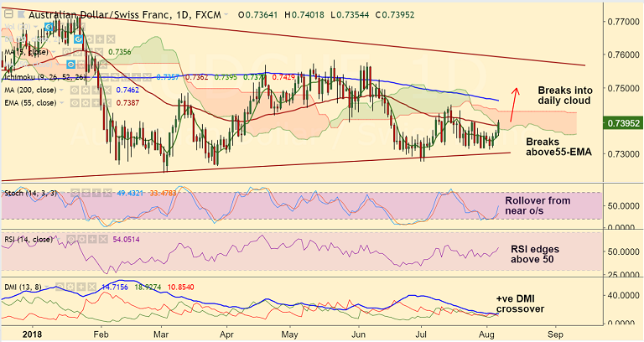Remove the RSI indicator with its X icon
Viewport: 644px width, 342px height.
[103, 239]
